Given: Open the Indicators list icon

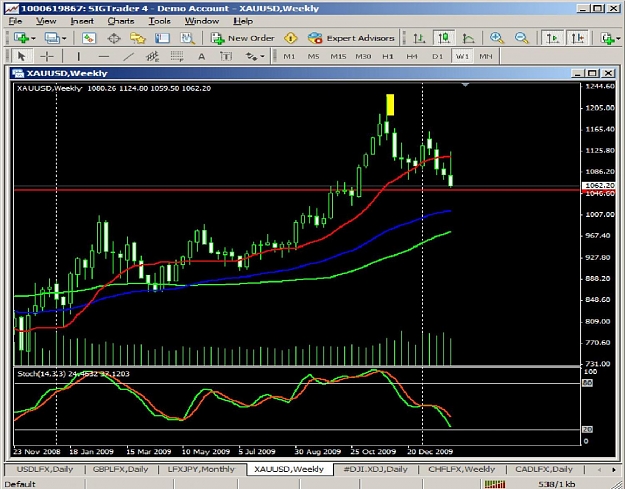Looking at the screenshot, I should (x=608, y=38).
